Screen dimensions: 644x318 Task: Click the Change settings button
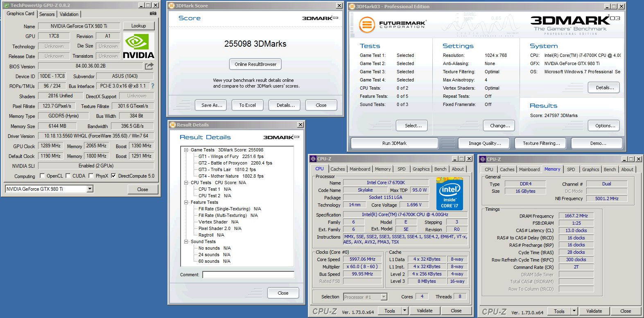tap(500, 126)
